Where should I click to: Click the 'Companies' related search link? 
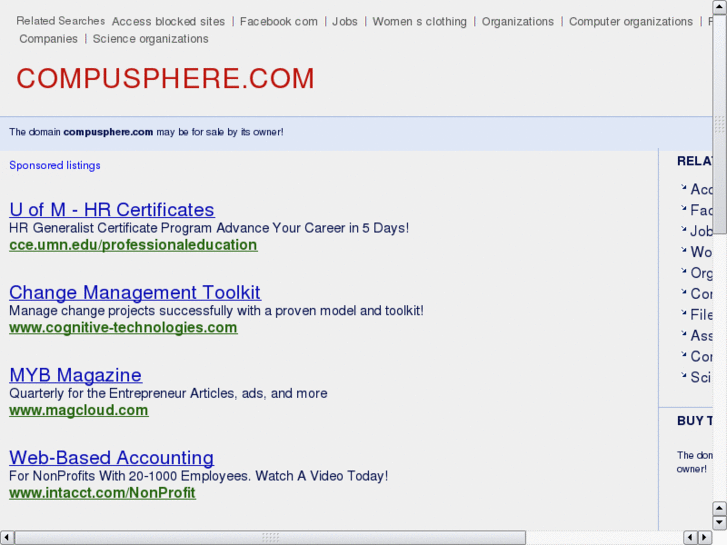tap(48, 39)
